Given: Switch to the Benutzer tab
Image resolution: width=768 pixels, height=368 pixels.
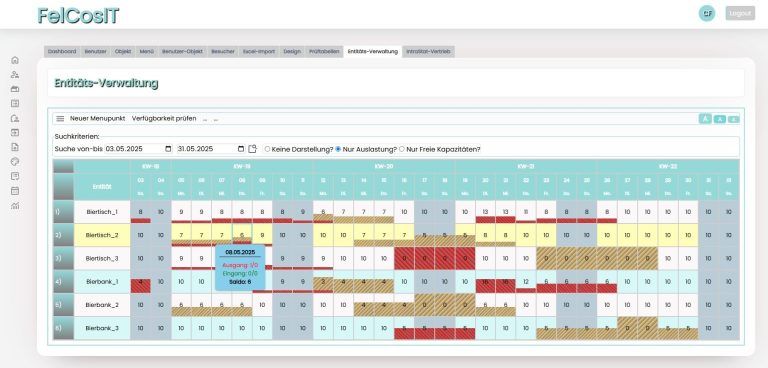Looking at the screenshot, I should [96, 51].
